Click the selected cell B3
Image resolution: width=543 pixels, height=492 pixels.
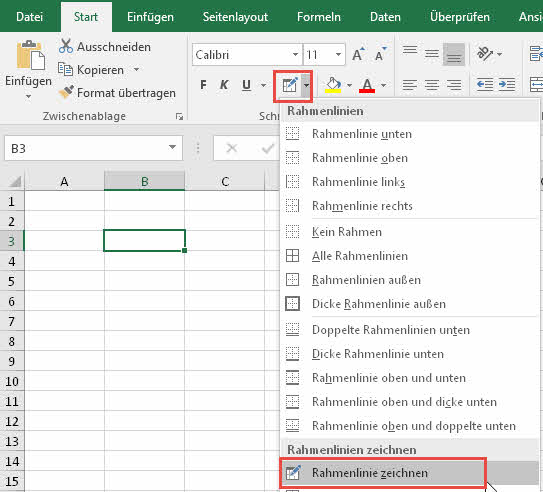coord(144,240)
